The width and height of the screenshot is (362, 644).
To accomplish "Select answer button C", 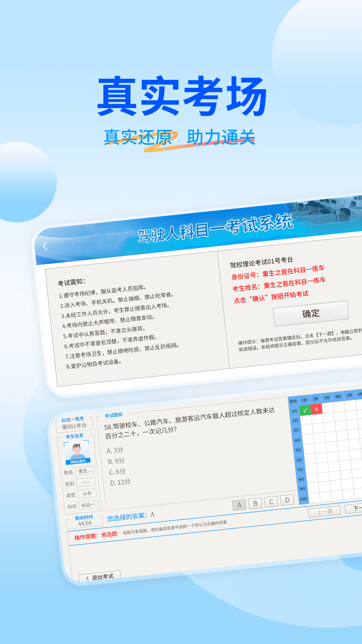I will (271, 501).
